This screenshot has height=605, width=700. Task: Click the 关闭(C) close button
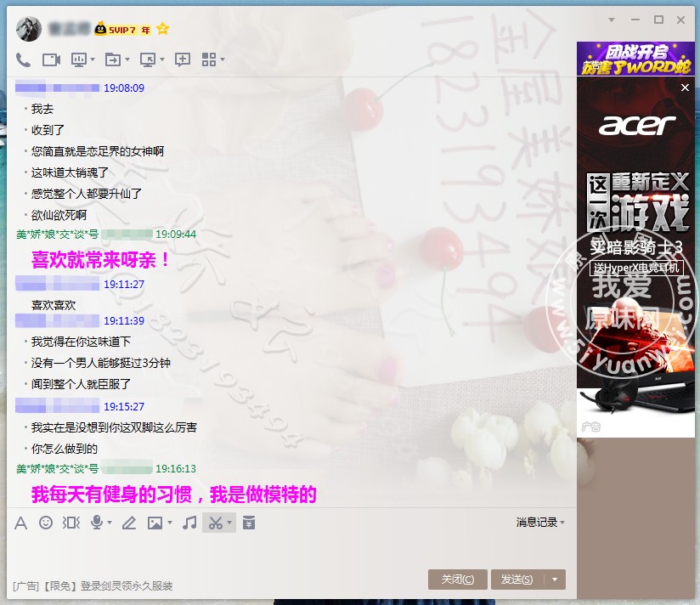pos(457,580)
